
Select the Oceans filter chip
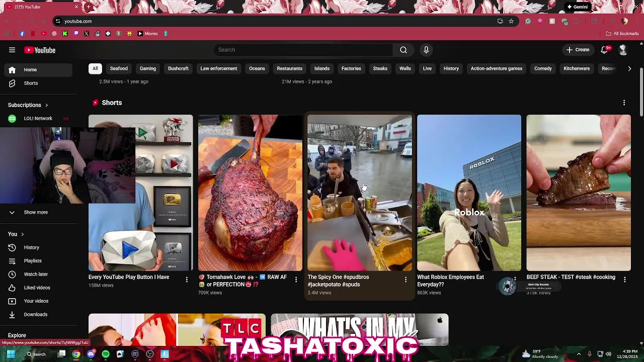click(x=257, y=68)
